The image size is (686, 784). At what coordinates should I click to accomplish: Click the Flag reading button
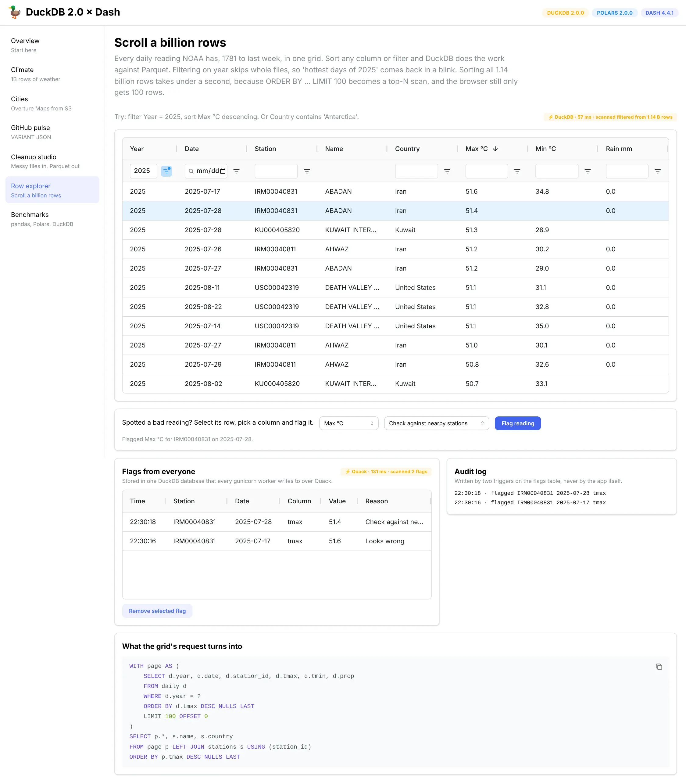[518, 423]
